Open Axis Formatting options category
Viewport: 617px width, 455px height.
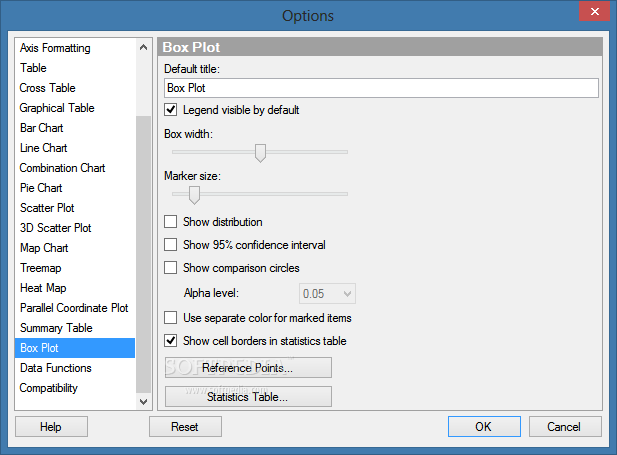pos(75,48)
